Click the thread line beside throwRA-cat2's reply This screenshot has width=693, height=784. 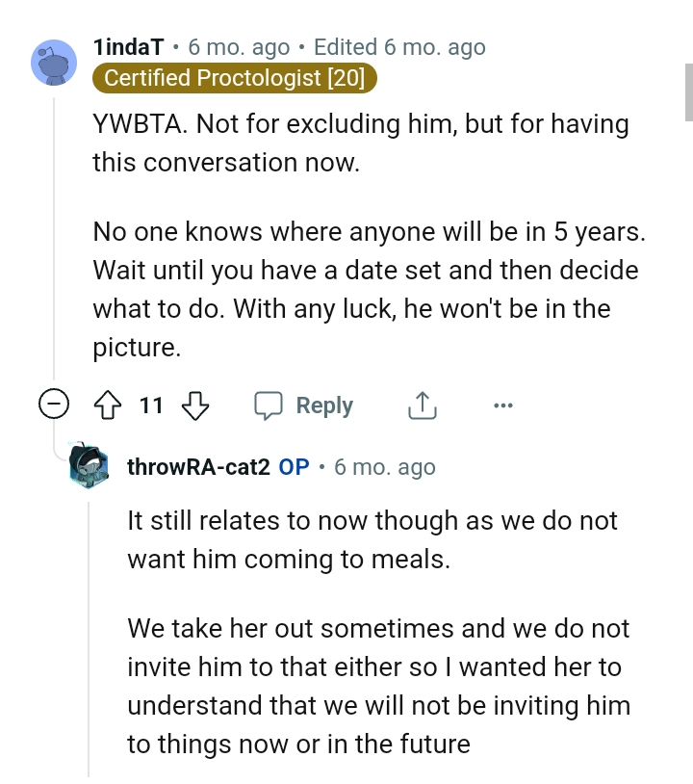(x=89, y=636)
